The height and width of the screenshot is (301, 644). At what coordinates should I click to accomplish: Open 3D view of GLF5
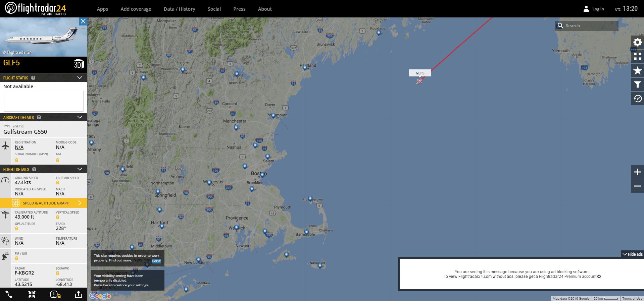[x=79, y=64]
